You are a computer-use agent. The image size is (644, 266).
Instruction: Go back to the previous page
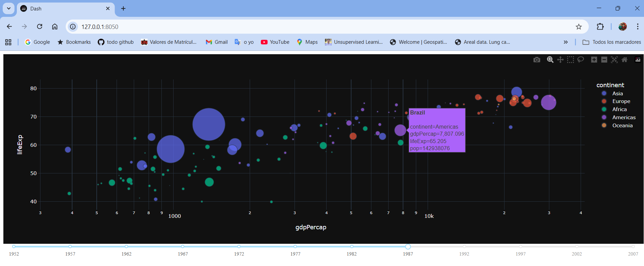click(9, 27)
